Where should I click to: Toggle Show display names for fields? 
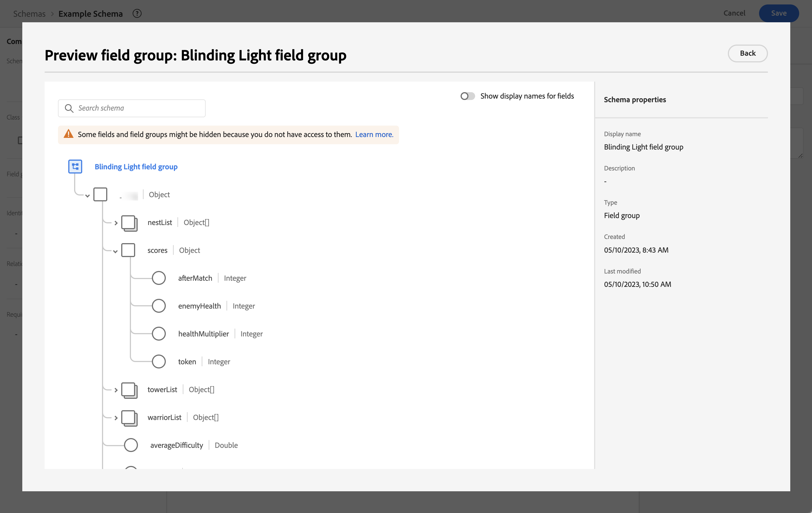(x=467, y=96)
